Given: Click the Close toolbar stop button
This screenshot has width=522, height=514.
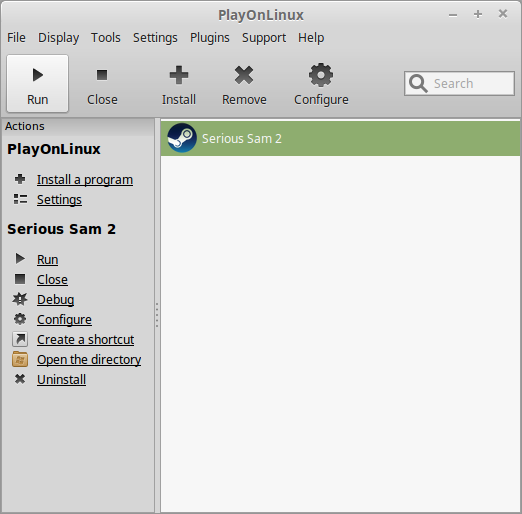Looking at the screenshot, I should point(102,83).
